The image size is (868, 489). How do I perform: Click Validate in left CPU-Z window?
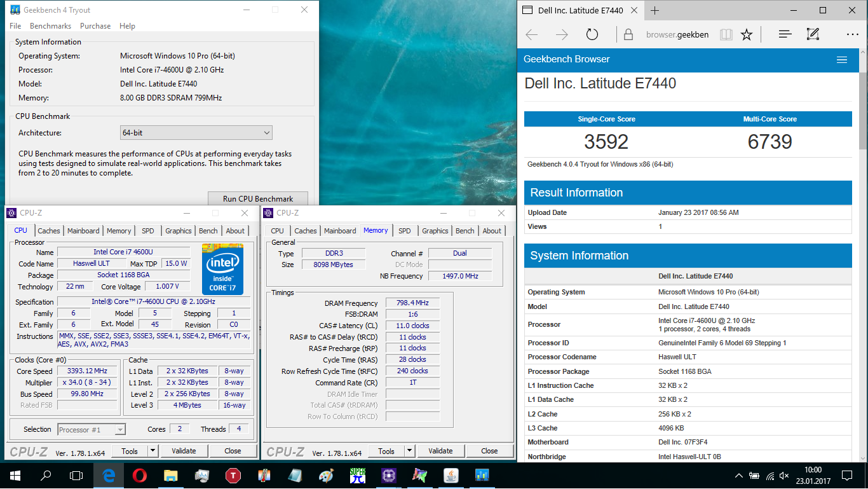(x=184, y=451)
